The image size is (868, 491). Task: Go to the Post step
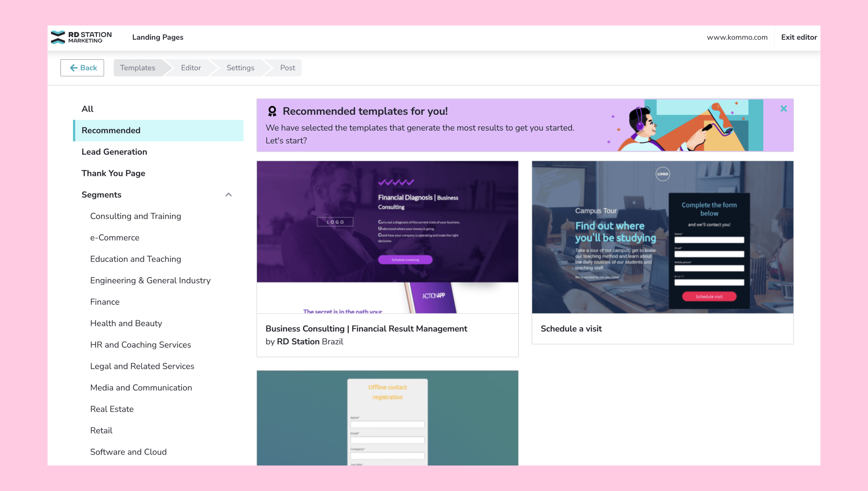pyautogui.click(x=287, y=68)
